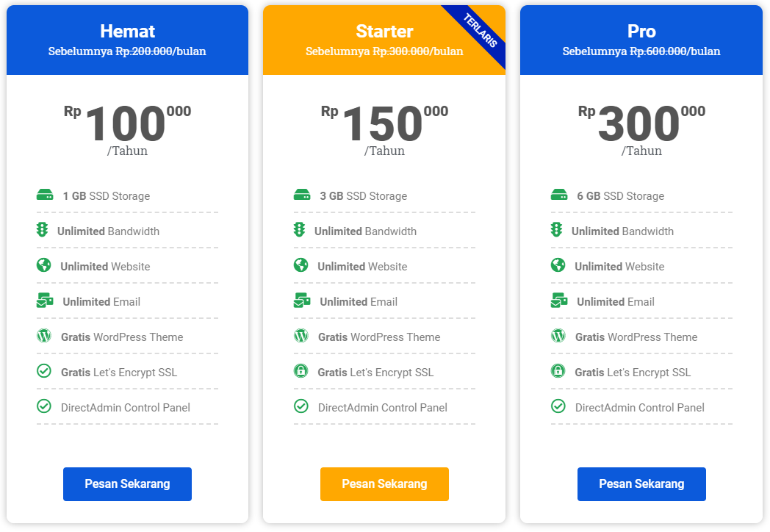This screenshot has width=770, height=532.
Task: Click the SSL lock icon in Starter plan
Action: 301,371
